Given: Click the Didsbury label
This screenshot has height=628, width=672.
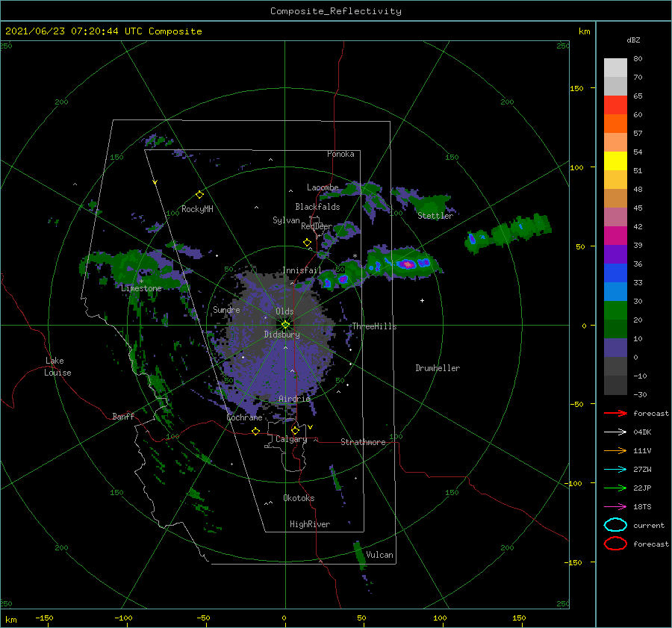Looking at the screenshot, I should (x=281, y=335).
